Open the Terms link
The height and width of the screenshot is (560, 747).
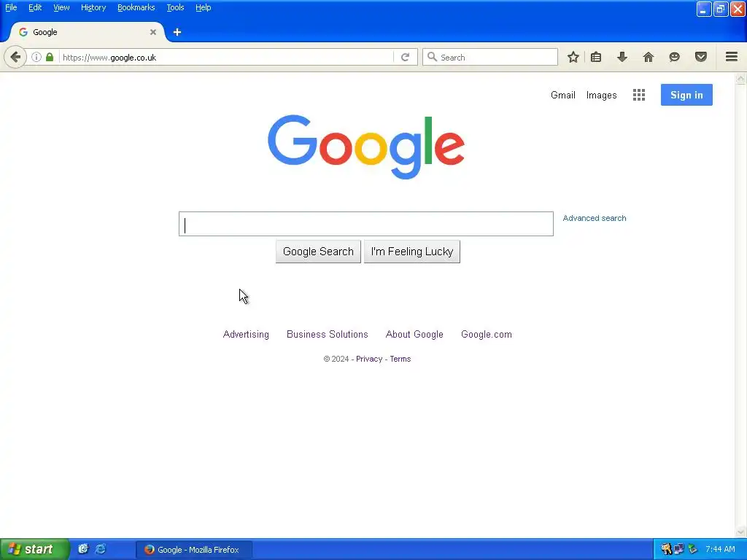click(400, 359)
